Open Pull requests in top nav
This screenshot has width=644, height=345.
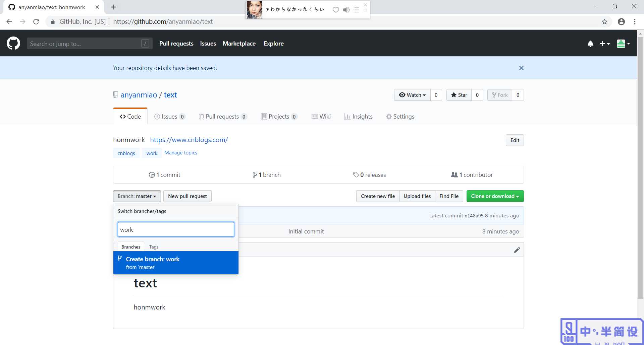[x=176, y=44]
